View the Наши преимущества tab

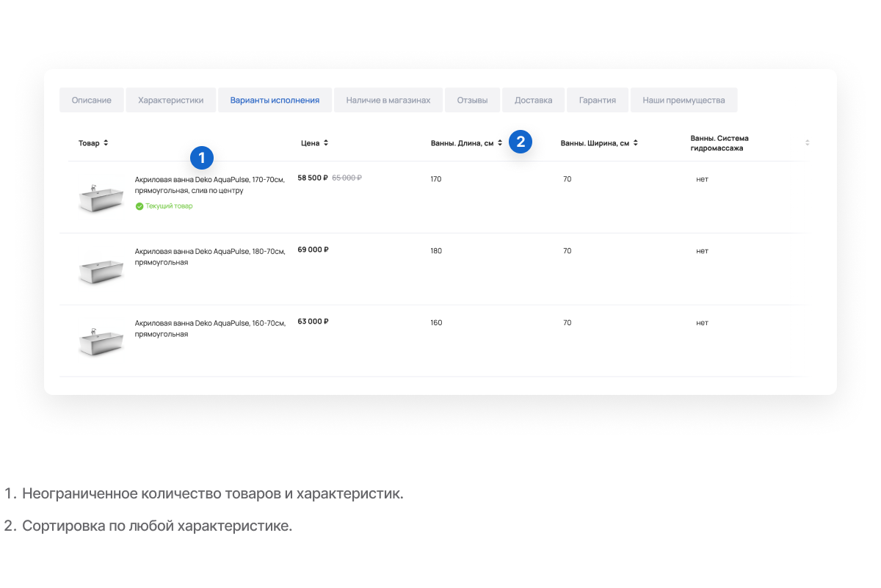[x=684, y=101]
